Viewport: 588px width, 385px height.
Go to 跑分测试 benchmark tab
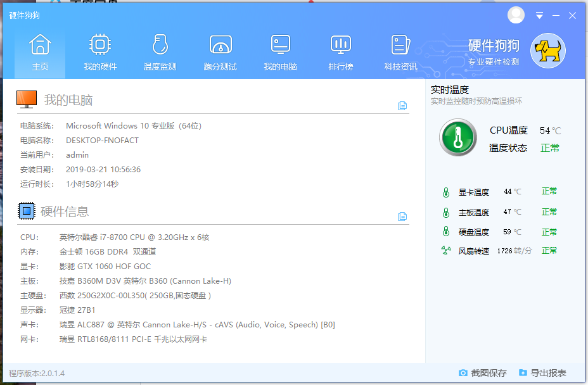pyautogui.click(x=220, y=53)
